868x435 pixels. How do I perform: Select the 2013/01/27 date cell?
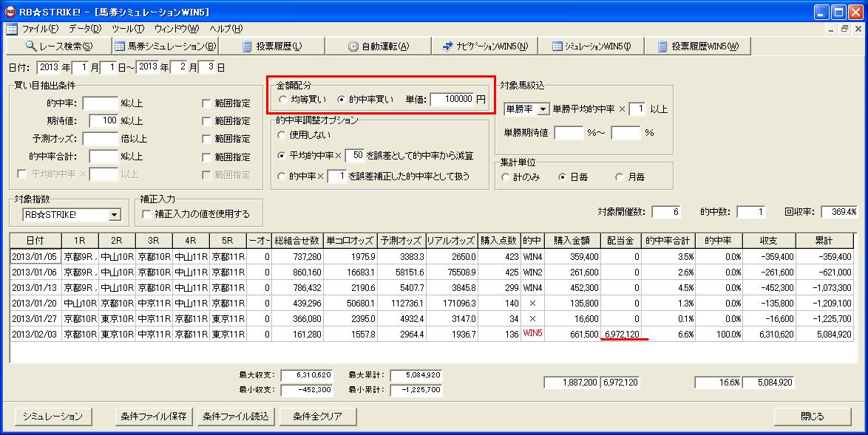coord(34,319)
